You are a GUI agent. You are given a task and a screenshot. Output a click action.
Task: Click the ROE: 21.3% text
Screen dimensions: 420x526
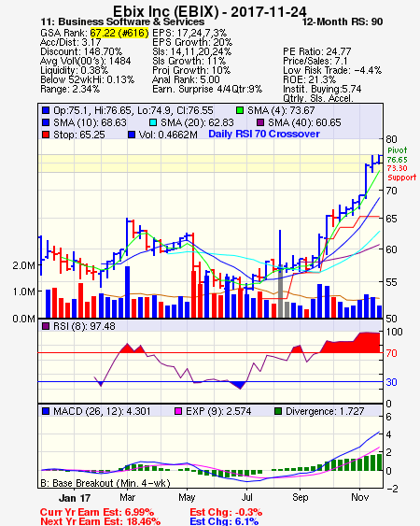coord(309,79)
